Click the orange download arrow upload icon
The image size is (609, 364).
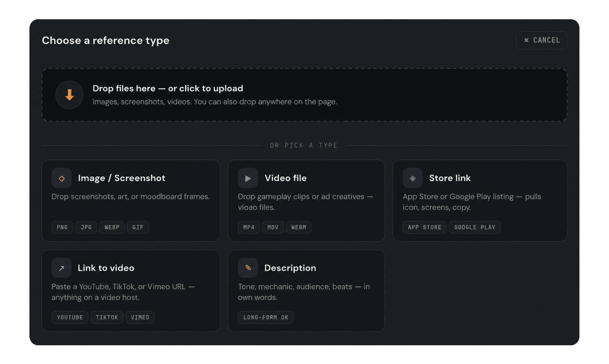click(70, 95)
